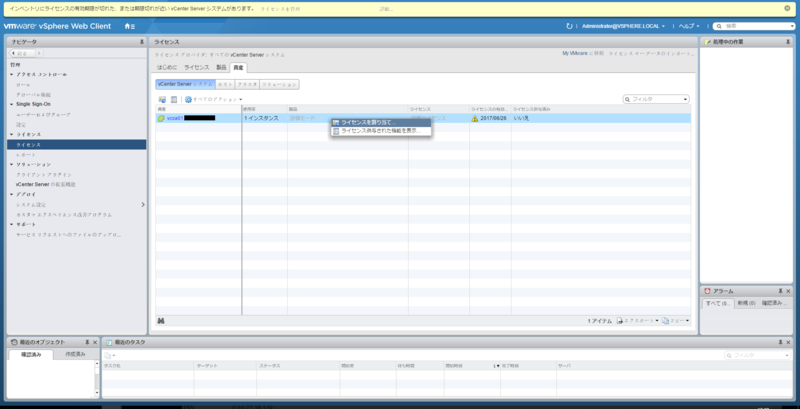
Task: Click the binoculars find icon
Action: (161, 321)
